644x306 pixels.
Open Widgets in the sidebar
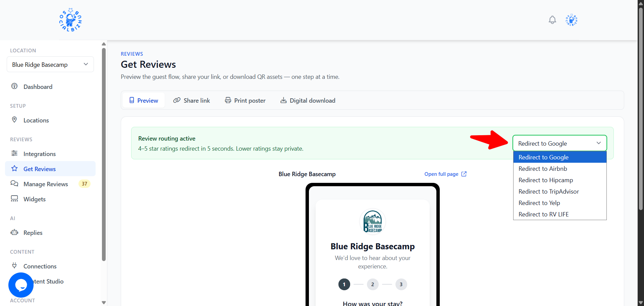tap(50, 199)
